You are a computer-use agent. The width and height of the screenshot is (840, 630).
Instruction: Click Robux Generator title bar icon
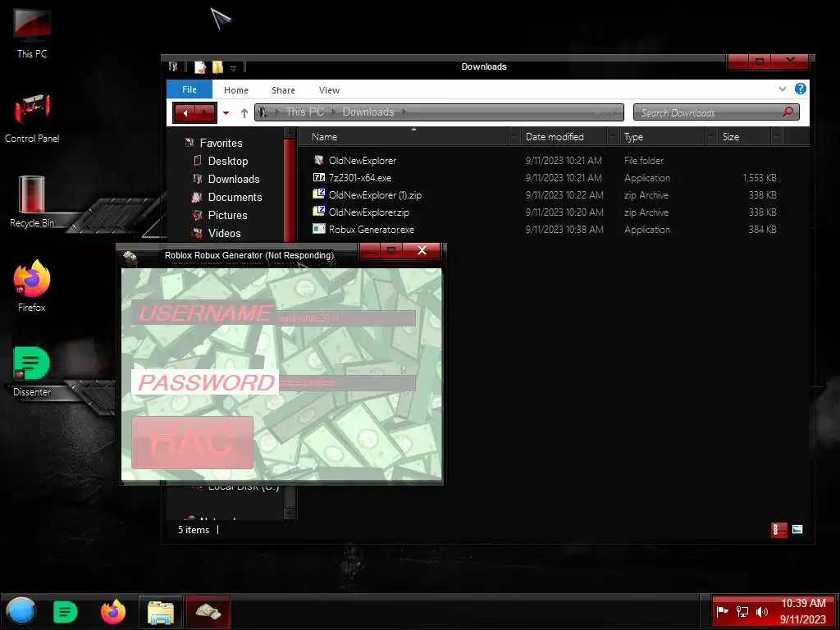[x=130, y=258]
